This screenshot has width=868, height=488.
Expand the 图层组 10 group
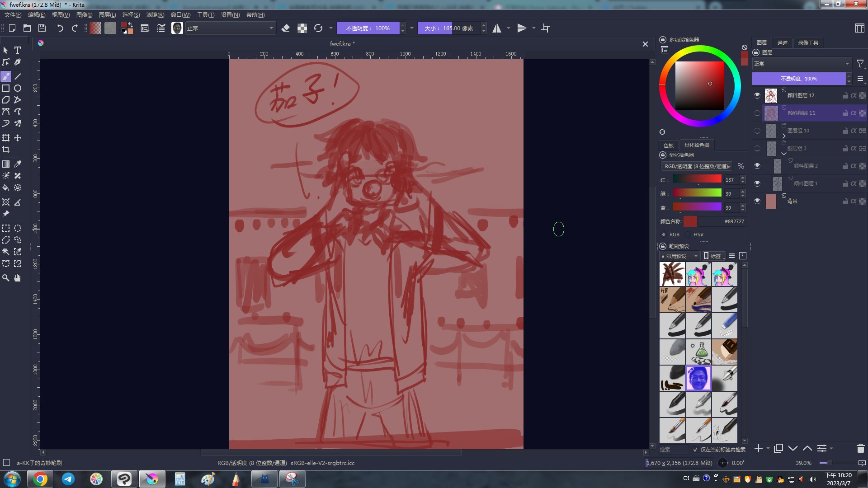(784, 136)
